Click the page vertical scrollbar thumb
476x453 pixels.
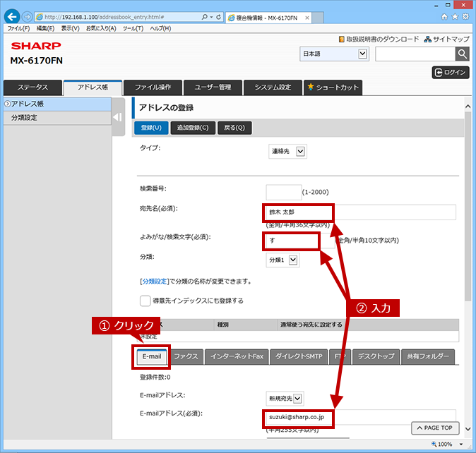[468, 206]
